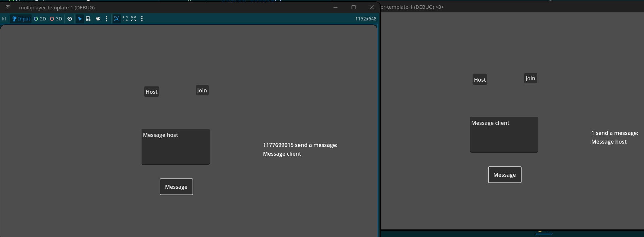Click '1 send a message:' text in right window
644x237 pixels.
(x=615, y=133)
